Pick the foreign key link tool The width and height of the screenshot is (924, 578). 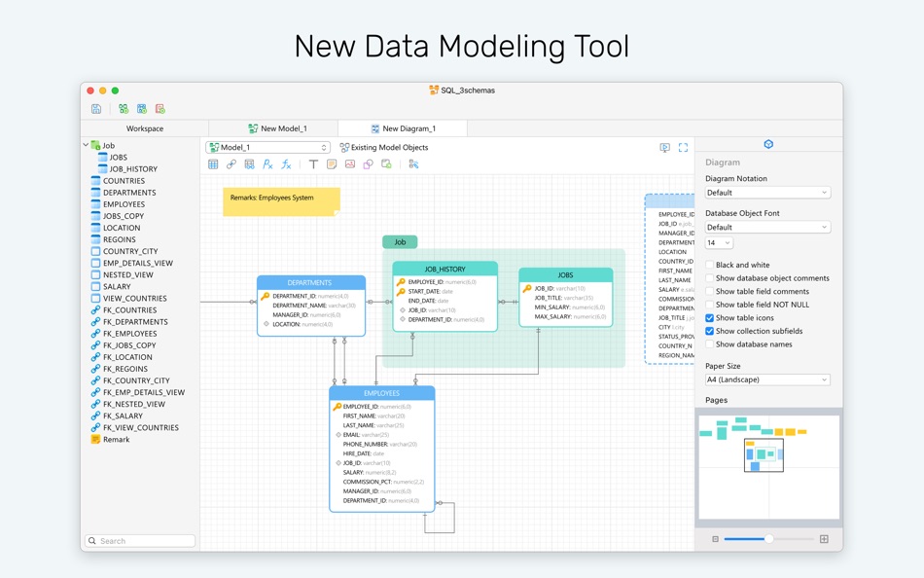point(231,164)
